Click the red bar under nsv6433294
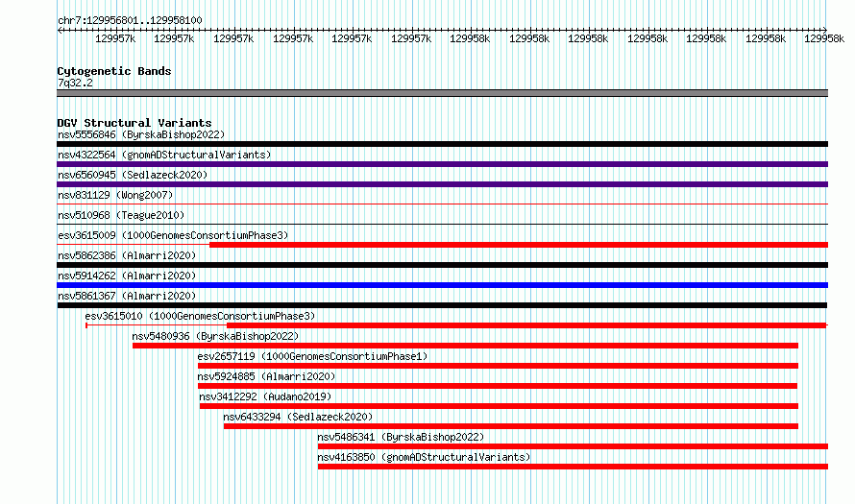855x504 pixels. [x=511, y=426]
